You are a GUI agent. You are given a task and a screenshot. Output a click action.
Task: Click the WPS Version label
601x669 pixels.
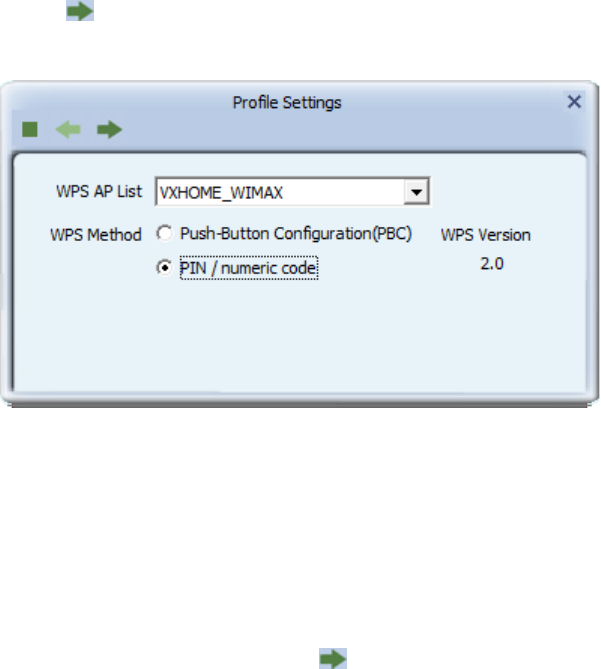point(485,235)
